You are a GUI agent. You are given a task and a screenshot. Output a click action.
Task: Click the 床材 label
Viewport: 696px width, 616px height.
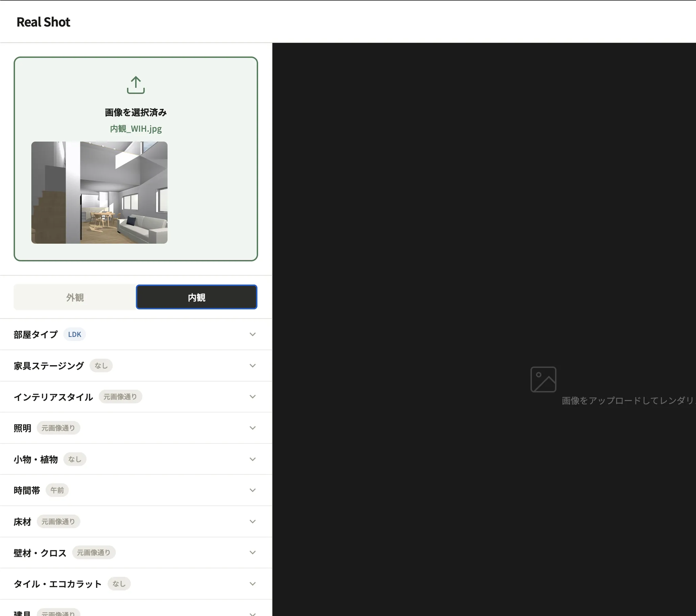pos(22,522)
